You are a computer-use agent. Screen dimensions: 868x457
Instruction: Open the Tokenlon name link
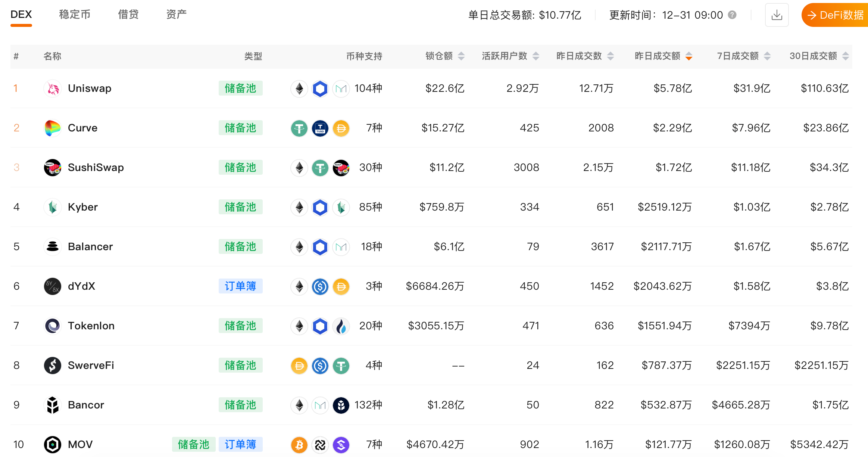point(91,326)
